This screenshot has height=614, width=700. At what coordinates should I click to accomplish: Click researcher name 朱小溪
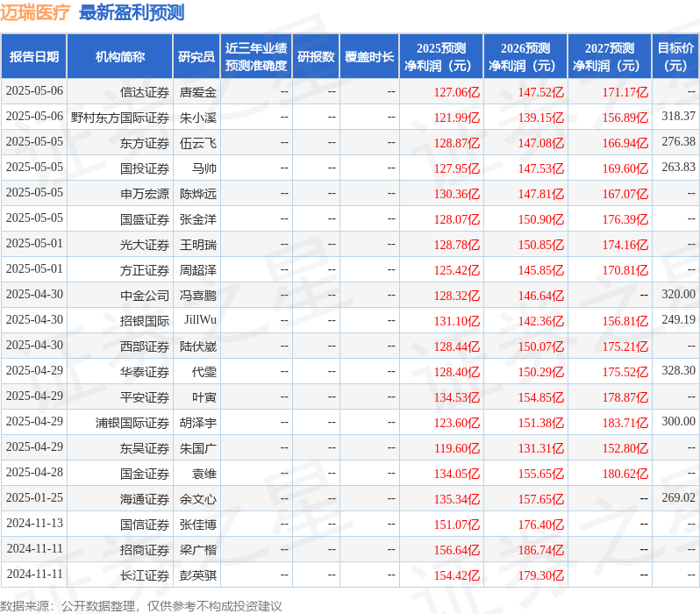coord(198,118)
